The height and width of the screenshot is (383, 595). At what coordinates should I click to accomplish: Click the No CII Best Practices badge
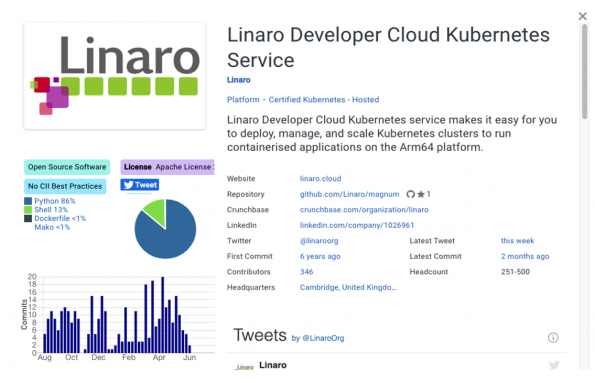point(65,186)
